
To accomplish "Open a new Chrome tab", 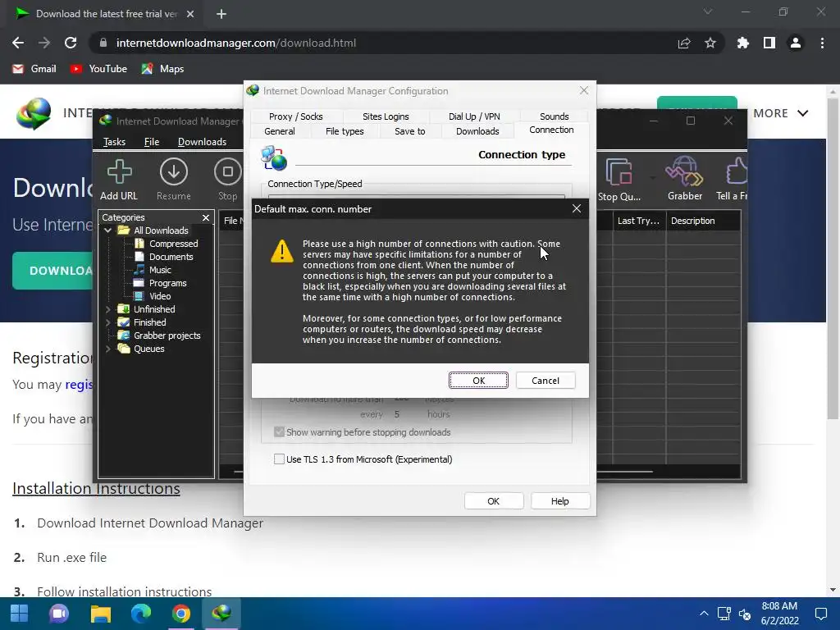I will tap(221, 14).
